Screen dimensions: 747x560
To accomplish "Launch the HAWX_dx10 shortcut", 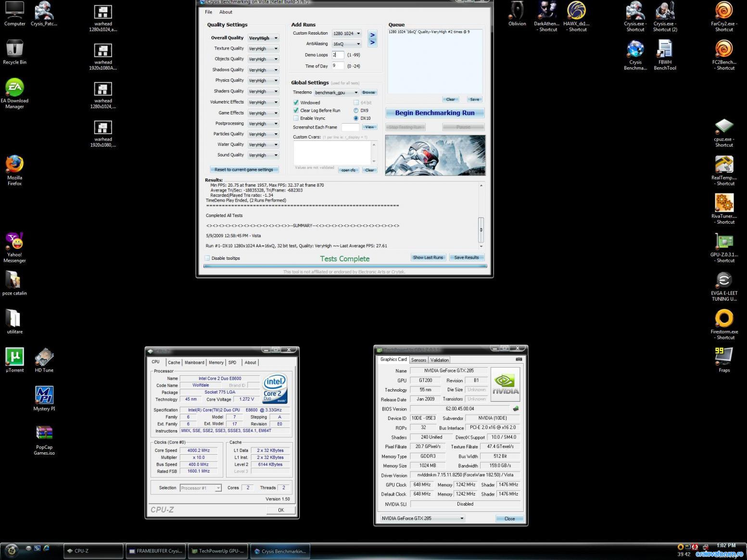I will (576, 16).
